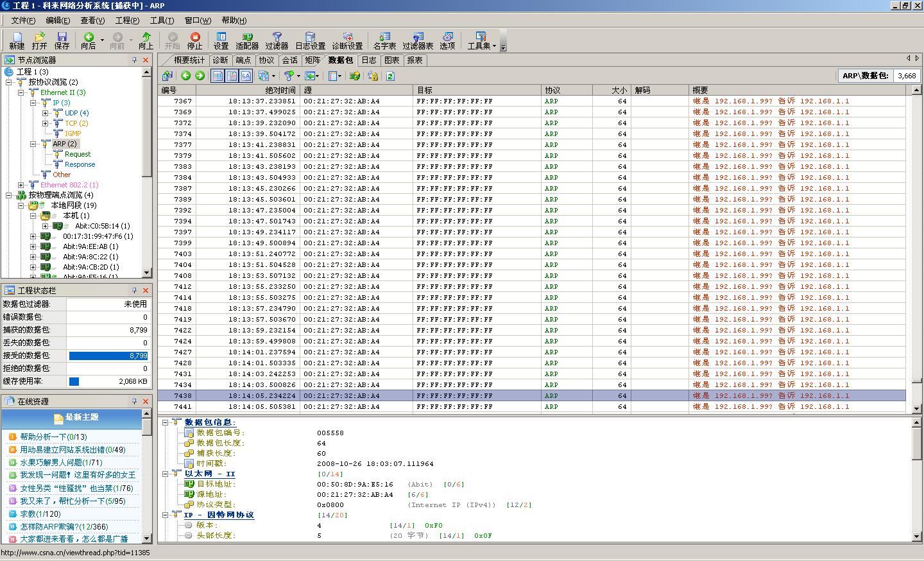Image resolution: width=924 pixels, height=561 pixels.
Task: Toggle the hex view (6A) button
Action: coord(246,76)
